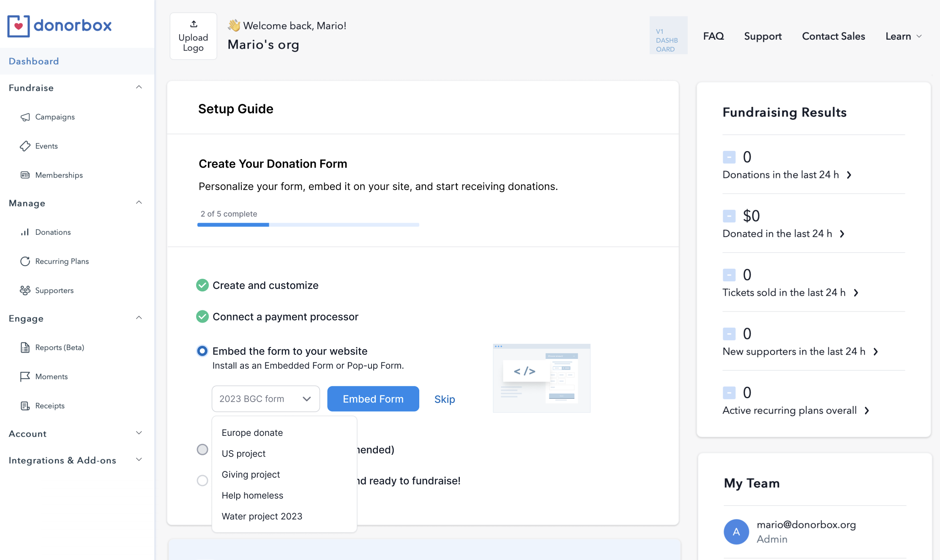This screenshot has height=560, width=940.
Task: Click the Memberships card icon
Action: pos(25,175)
